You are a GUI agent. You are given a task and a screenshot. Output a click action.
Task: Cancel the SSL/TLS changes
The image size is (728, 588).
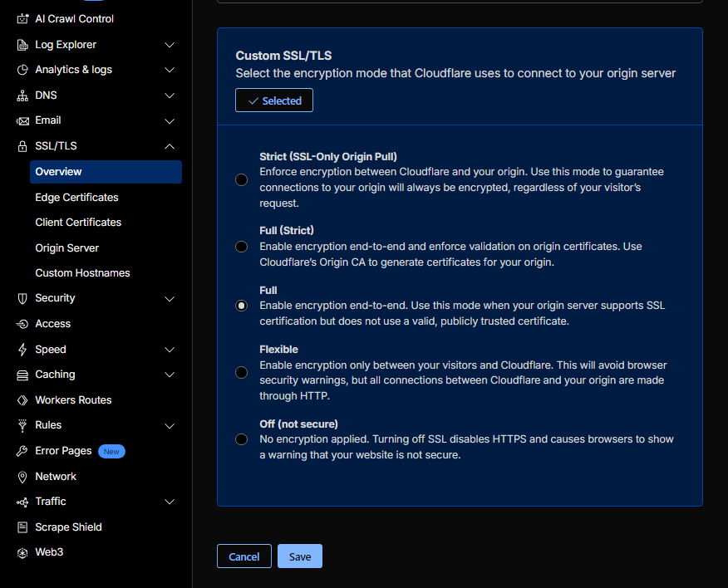[243, 556]
